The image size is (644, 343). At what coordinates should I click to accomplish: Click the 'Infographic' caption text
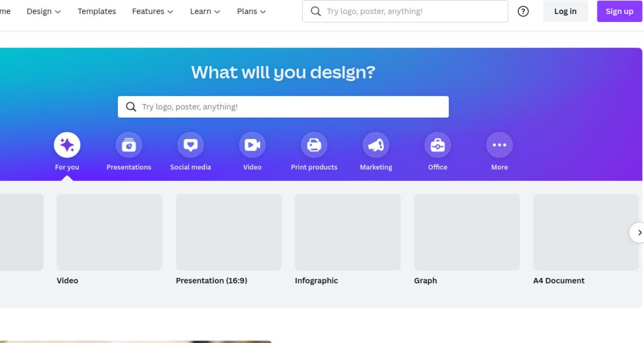click(316, 281)
